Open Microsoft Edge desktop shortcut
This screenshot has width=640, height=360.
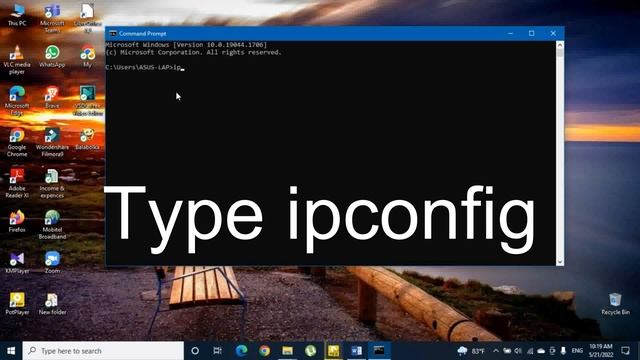(17, 100)
